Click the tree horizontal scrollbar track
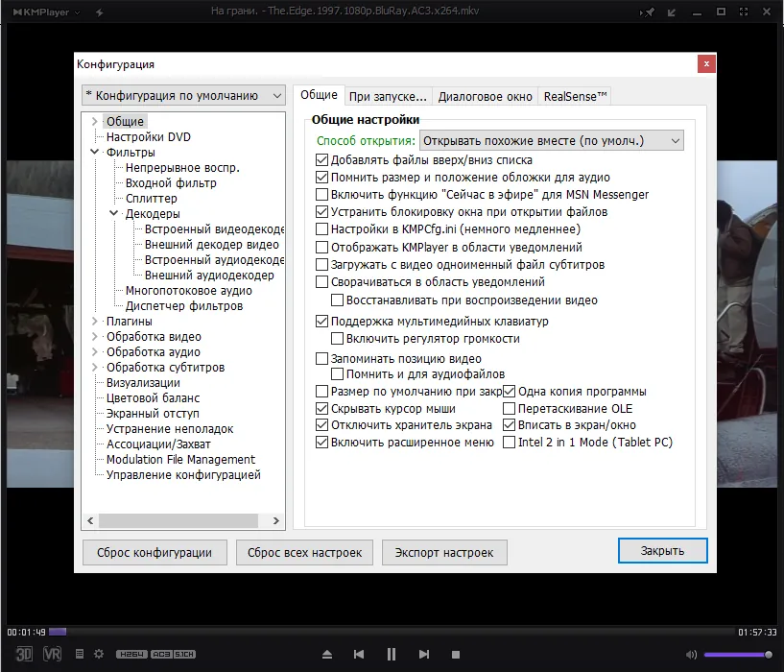Viewport: 784px width, 672px height. pyautogui.click(x=183, y=520)
